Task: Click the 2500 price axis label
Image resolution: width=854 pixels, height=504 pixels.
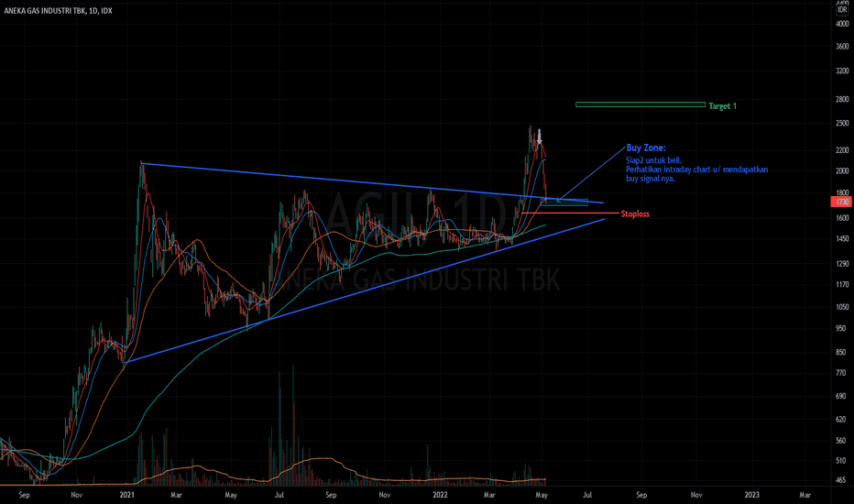Action: pos(842,123)
